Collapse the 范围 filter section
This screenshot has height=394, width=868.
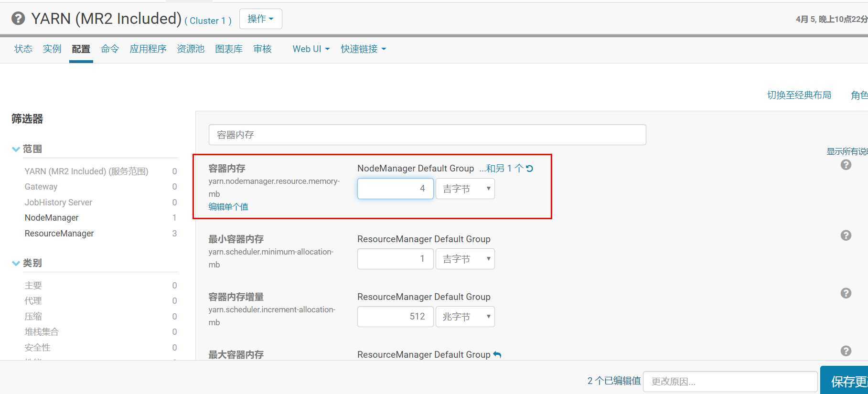pyautogui.click(x=27, y=149)
